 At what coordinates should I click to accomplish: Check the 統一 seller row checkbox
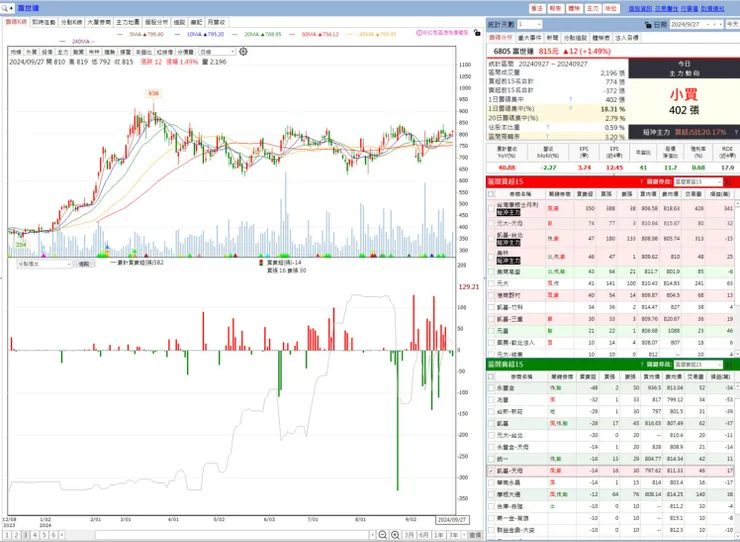[x=491, y=459]
